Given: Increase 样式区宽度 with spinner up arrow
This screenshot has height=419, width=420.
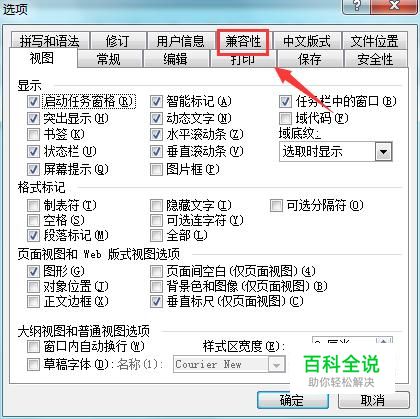Looking at the screenshot, I should click(384, 341).
